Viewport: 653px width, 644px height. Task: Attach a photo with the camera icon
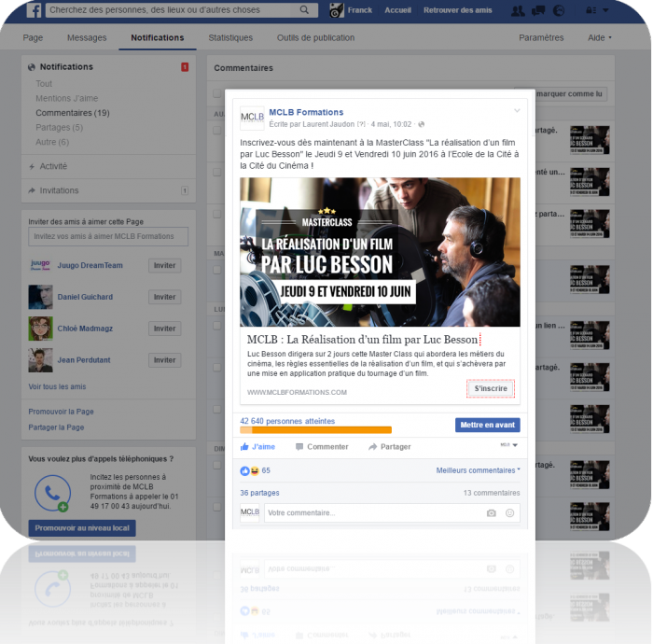492,513
